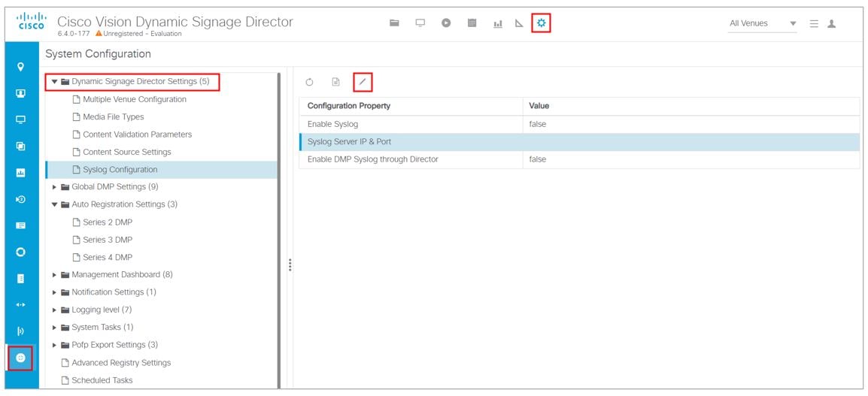
Task: Select Content Source Settings item
Action: pos(127,152)
